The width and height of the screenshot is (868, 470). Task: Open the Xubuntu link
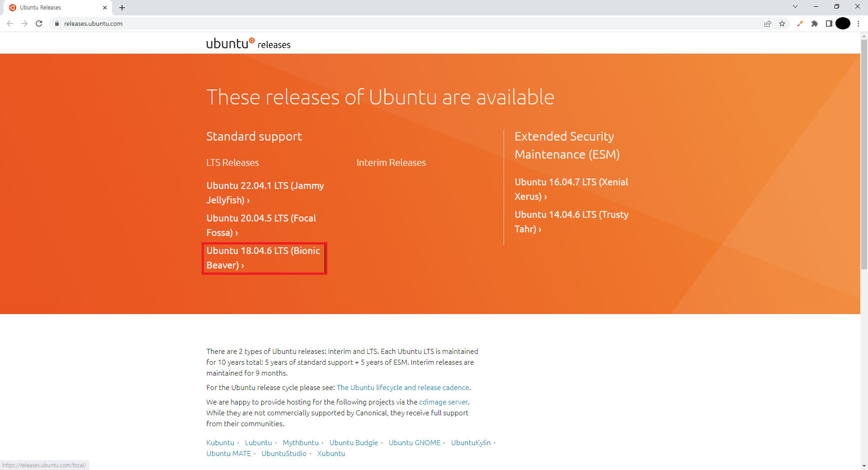pos(331,454)
